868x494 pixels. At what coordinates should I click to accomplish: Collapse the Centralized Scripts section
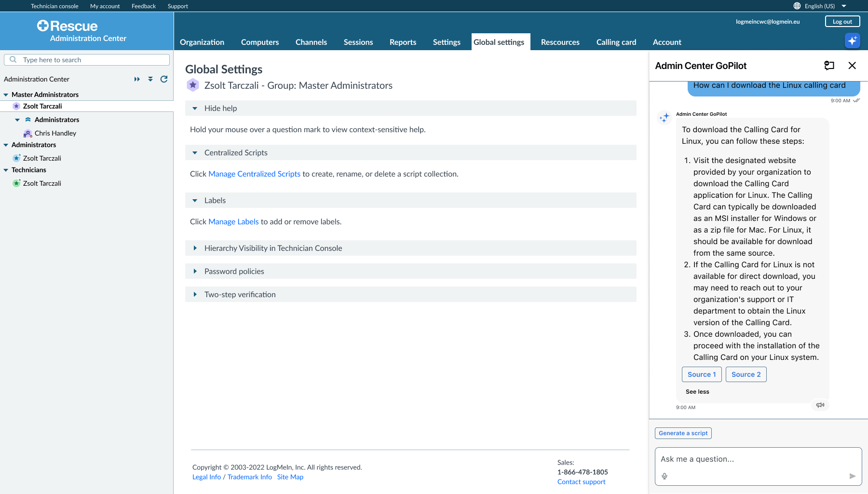[x=195, y=153]
